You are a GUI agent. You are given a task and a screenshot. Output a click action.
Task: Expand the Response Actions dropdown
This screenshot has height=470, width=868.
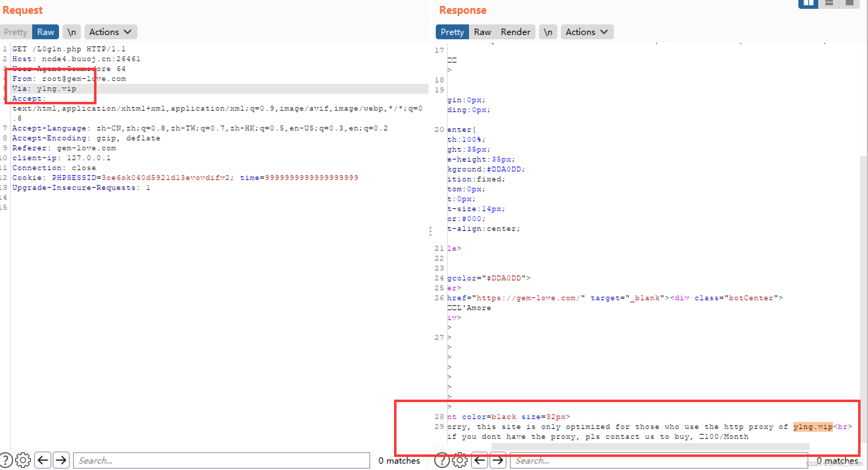click(587, 32)
